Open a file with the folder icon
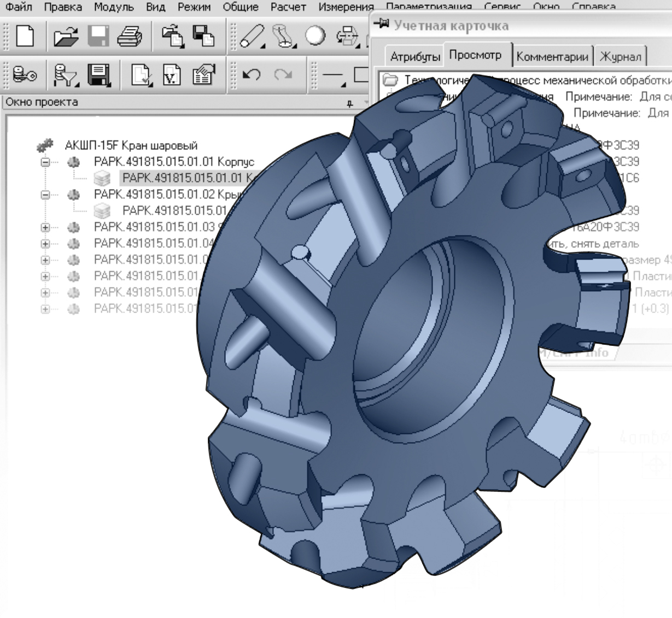Viewport: 672px width, 618px height. click(x=66, y=37)
